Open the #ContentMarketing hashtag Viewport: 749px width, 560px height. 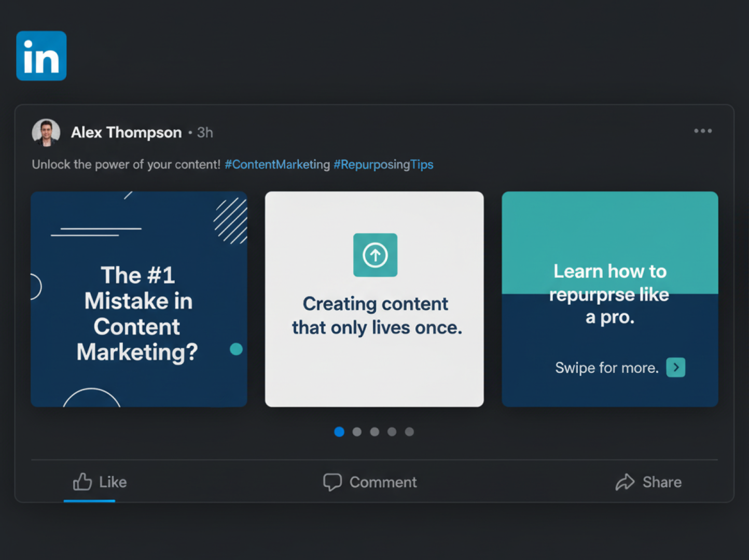[277, 165]
